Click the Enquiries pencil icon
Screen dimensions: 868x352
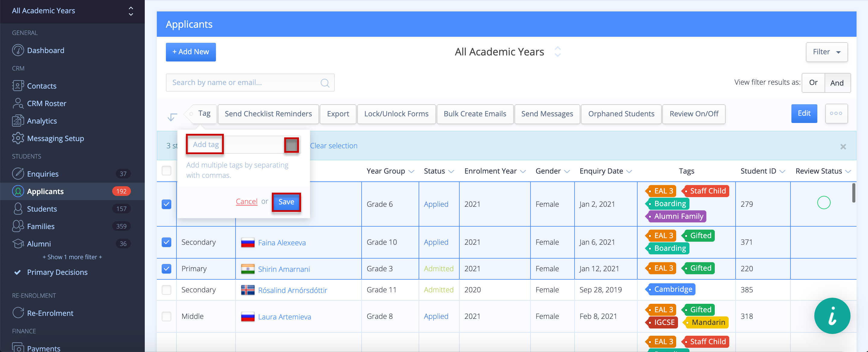tap(18, 174)
